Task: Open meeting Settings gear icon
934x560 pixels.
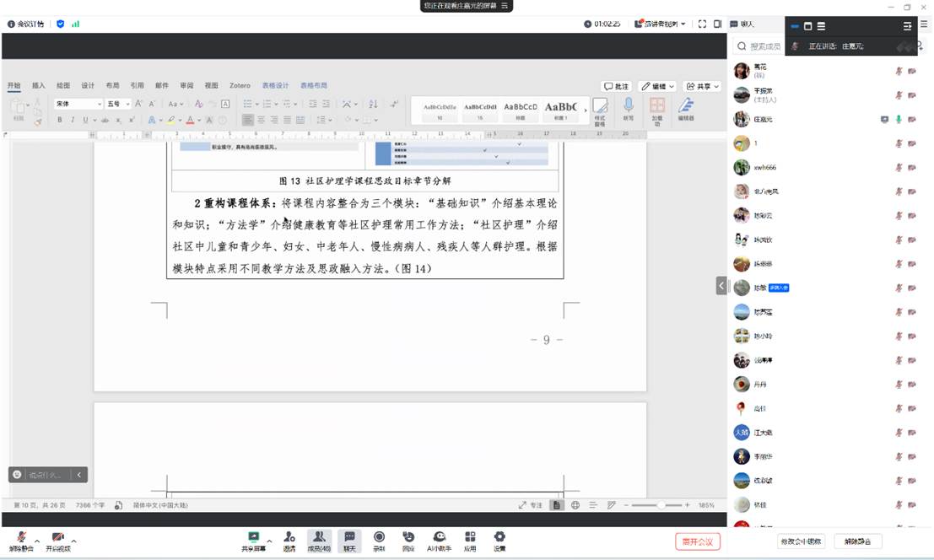Action: [499, 541]
